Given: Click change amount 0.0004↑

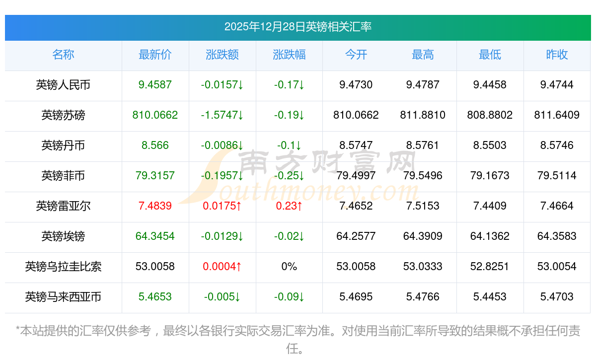Looking at the screenshot, I should coord(222,267).
